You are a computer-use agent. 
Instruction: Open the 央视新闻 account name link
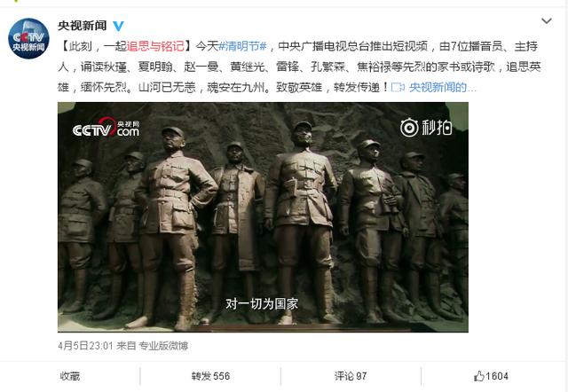tap(83, 26)
